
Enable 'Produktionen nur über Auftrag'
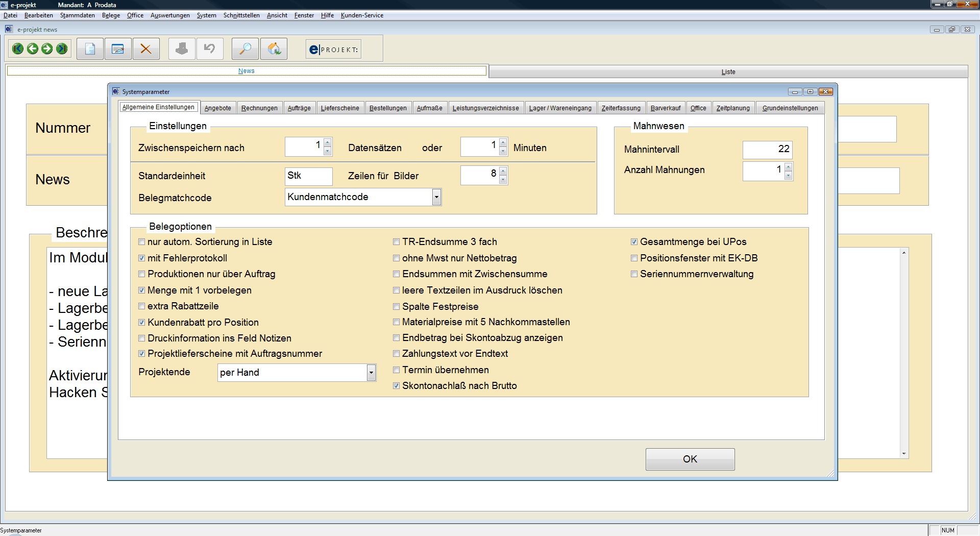pos(142,274)
